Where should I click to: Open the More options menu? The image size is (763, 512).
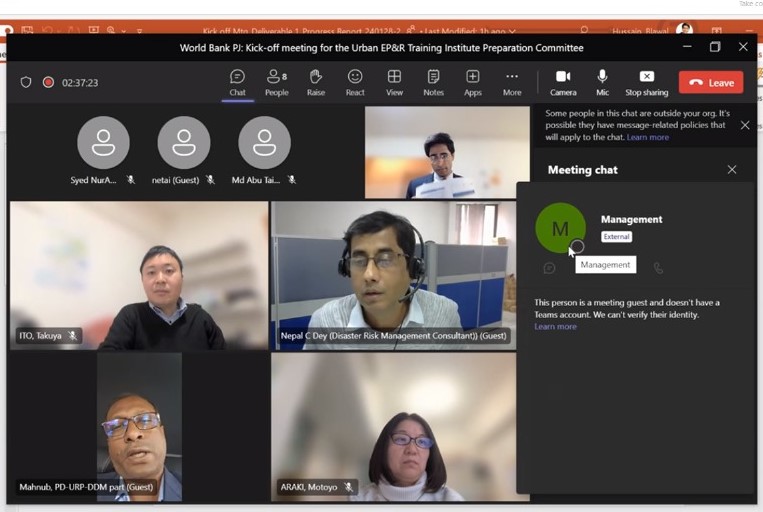[x=512, y=82]
